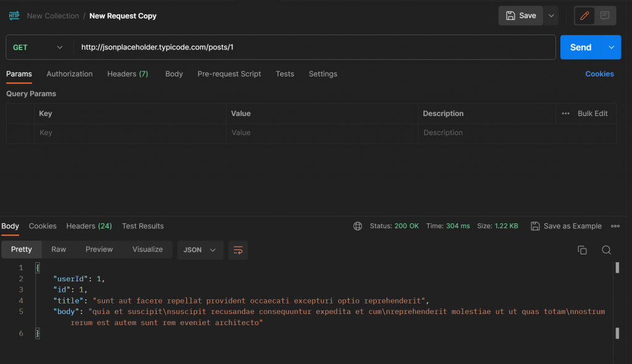This screenshot has width=632, height=364.
Task: Click the HTTP request icon
Action: 14,16
